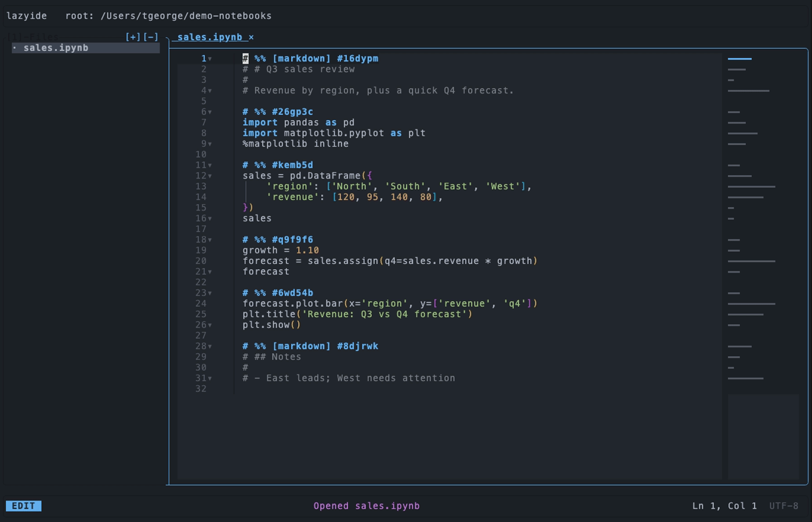Click the '# ## Notes' comment line
This screenshot has width=812, height=522.
[272, 357]
